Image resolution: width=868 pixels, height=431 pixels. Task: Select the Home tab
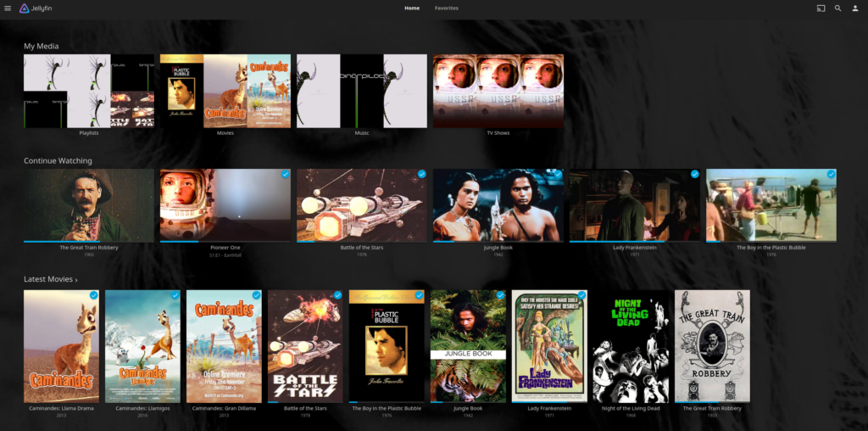click(412, 8)
